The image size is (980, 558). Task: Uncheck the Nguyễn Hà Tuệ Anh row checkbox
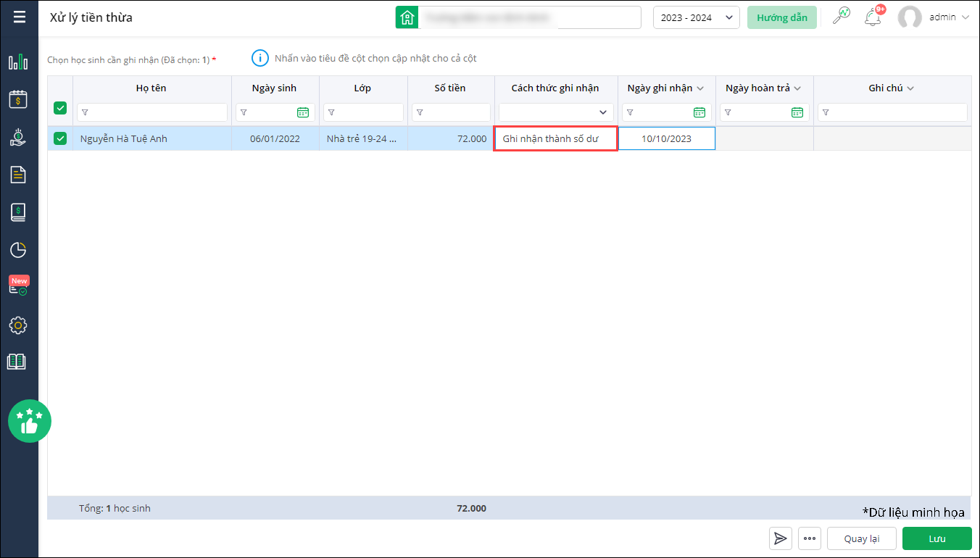coord(60,138)
